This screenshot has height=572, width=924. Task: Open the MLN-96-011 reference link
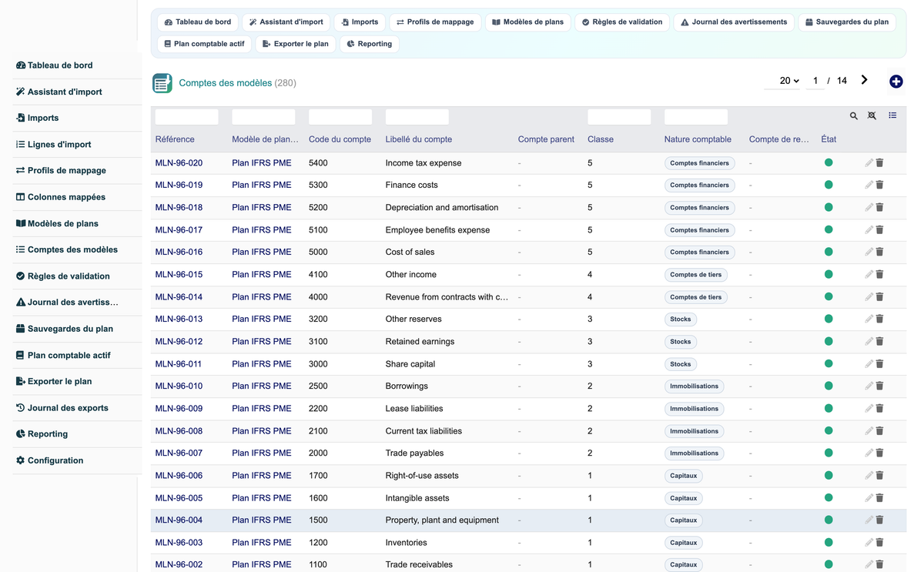[x=179, y=364]
